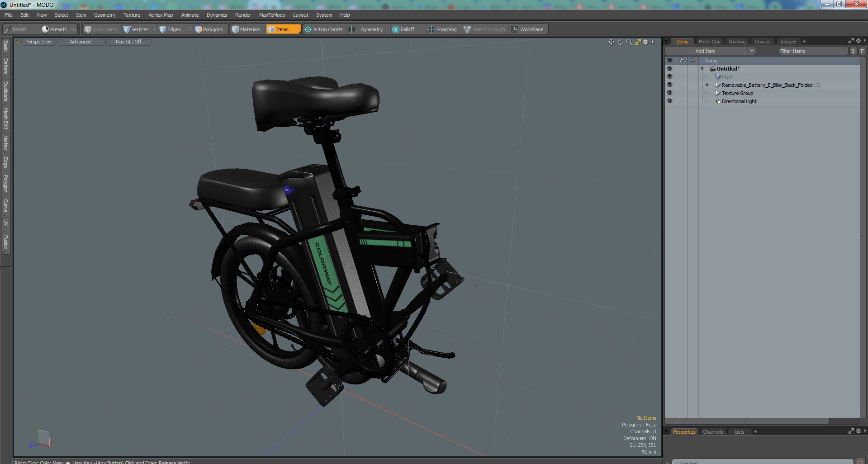
Task: Toggle the S filter button
Action: 853,51
